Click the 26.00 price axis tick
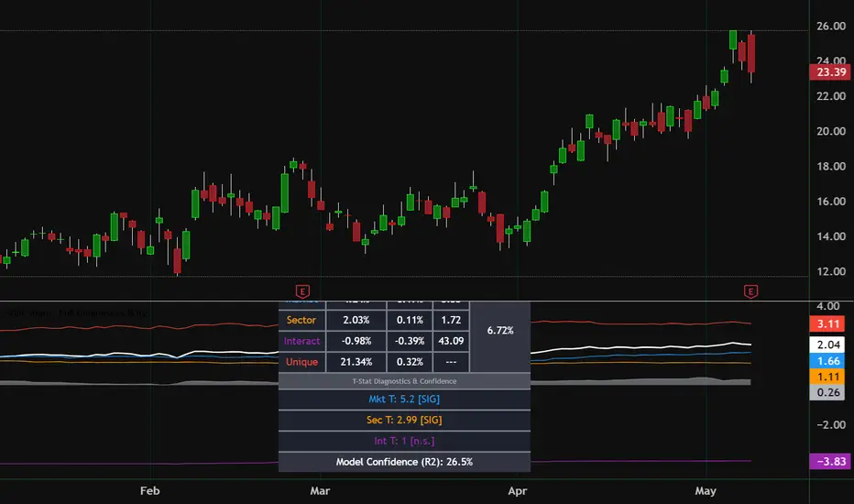 [830, 27]
